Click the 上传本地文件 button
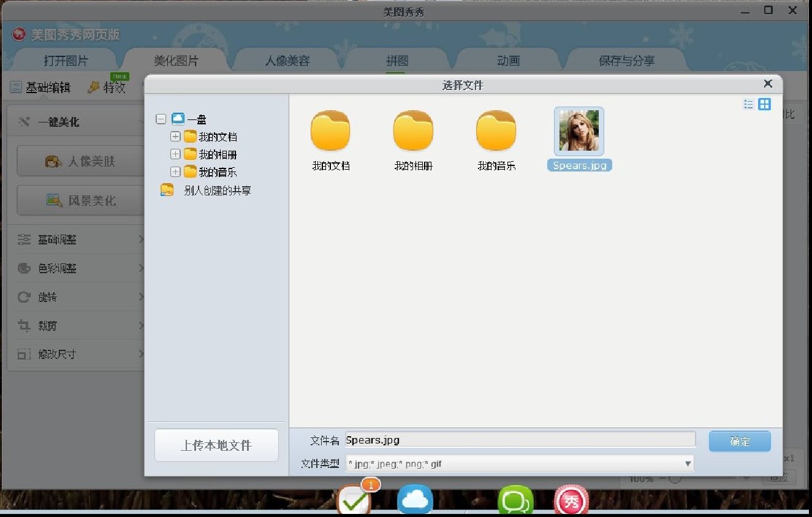Viewport: 812px width, 517px height. click(x=216, y=445)
